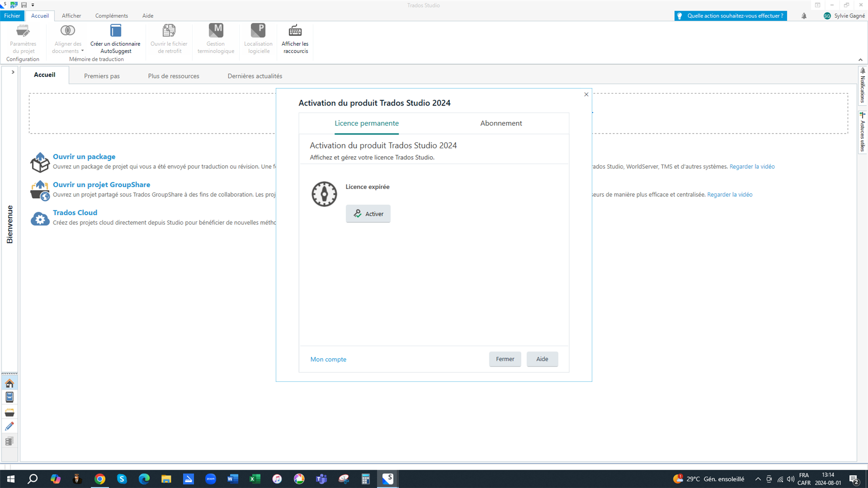Open Aligner des documents tool
Screen dimensions: 868x488
68,39
